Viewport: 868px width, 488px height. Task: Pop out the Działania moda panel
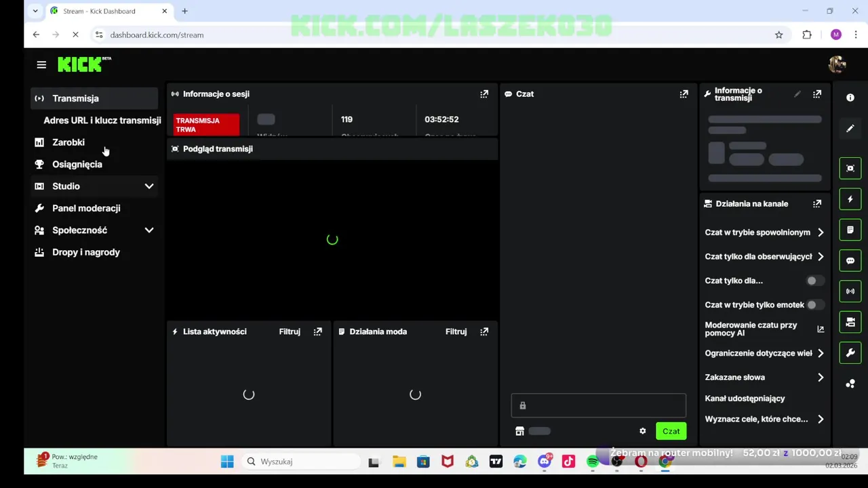click(x=484, y=331)
